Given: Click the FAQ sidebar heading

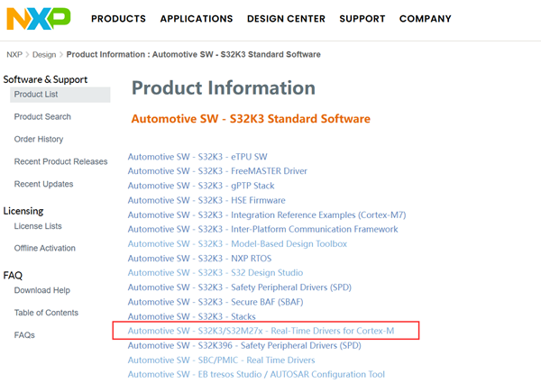Looking at the screenshot, I should 13,276.
